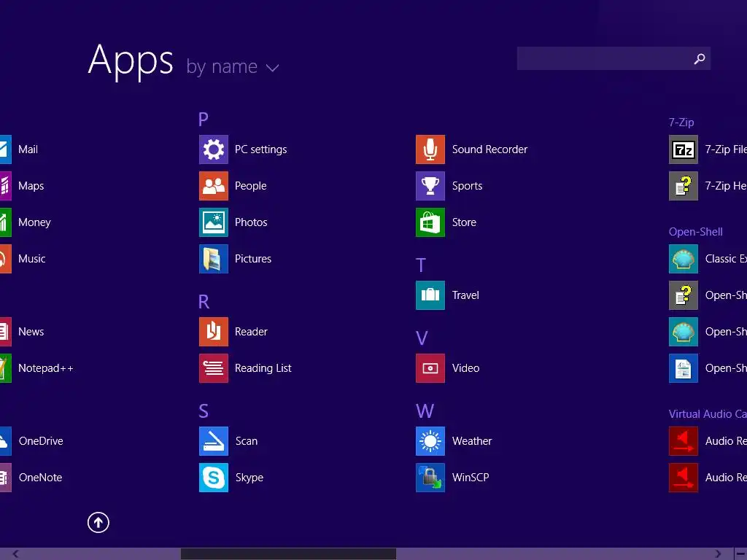Jump using the letter S header
Screen dimensions: 747x560
[204, 411]
